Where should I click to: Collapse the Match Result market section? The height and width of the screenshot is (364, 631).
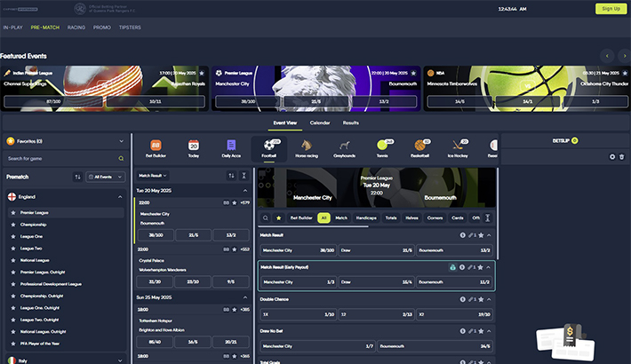(x=489, y=235)
